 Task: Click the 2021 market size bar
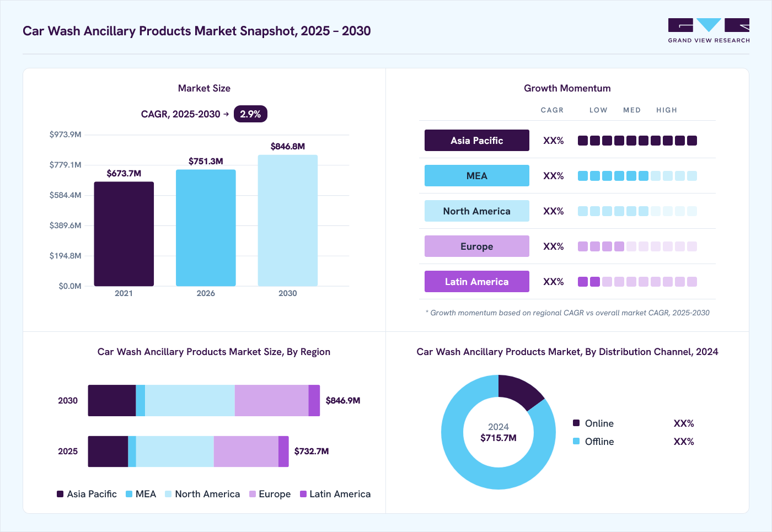[x=124, y=234]
